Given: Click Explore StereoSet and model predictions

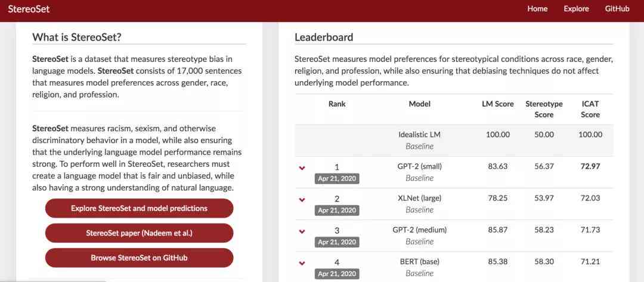Looking at the screenshot, I should [139, 208].
